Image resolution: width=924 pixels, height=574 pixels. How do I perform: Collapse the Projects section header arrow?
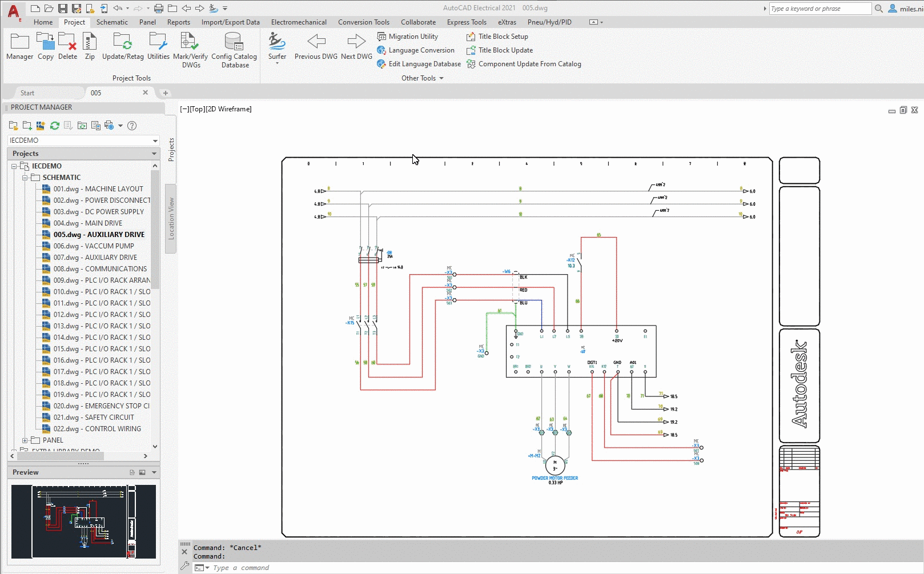click(x=154, y=154)
